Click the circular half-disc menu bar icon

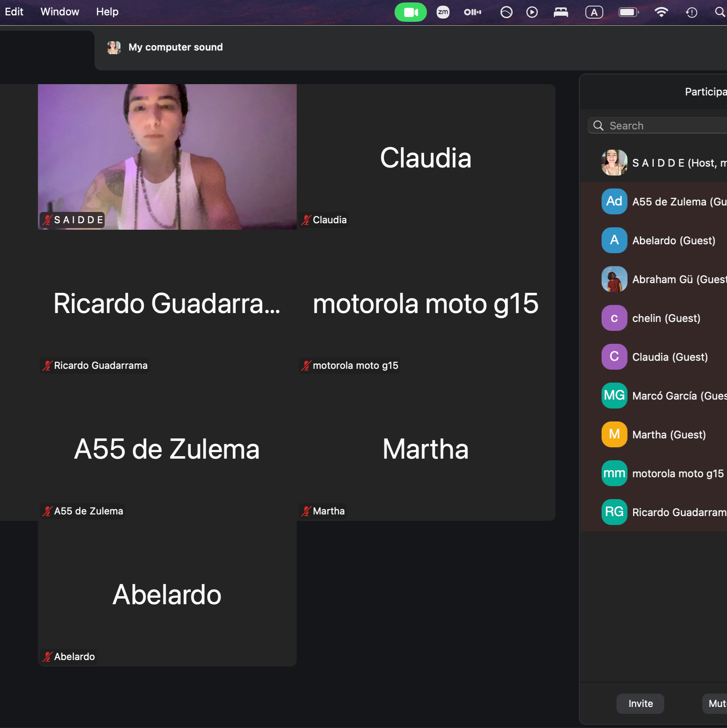pyautogui.click(x=506, y=12)
